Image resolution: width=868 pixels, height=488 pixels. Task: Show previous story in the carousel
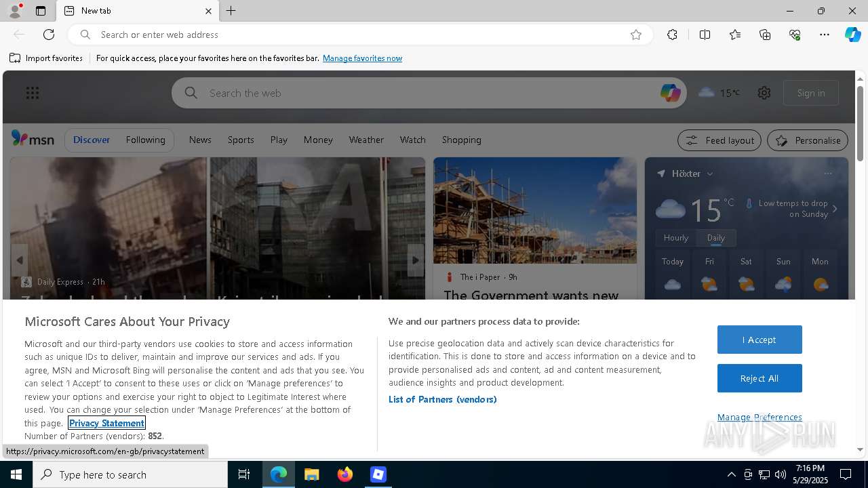coord(20,260)
